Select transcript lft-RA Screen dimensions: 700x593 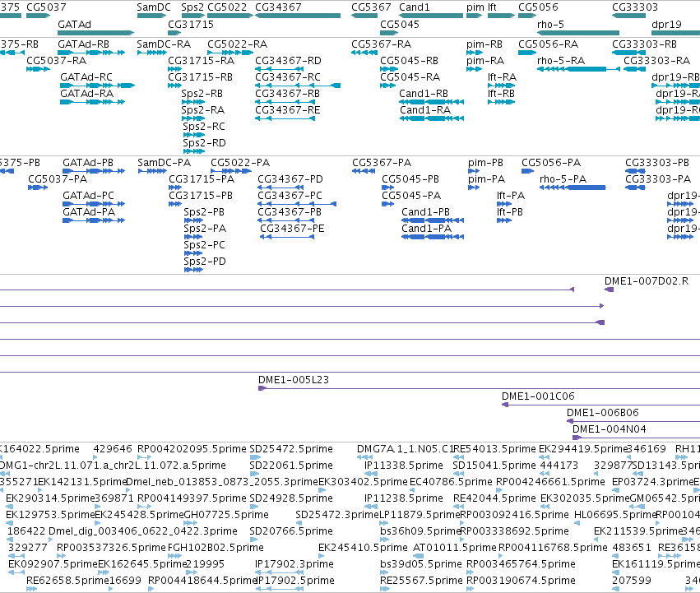coord(501,86)
